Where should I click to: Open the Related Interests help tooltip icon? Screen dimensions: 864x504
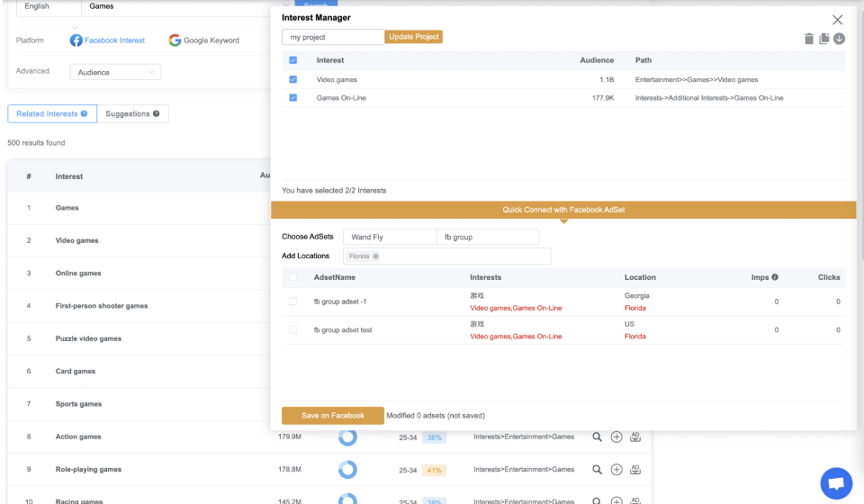point(85,113)
